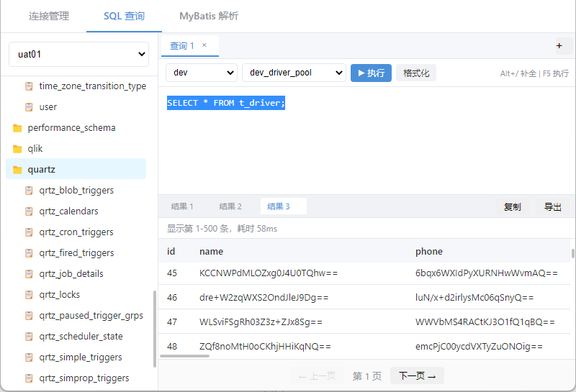The height and width of the screenshot is (392, 576).
Task: Run the query with 执行 button
Action: (371, 73)
